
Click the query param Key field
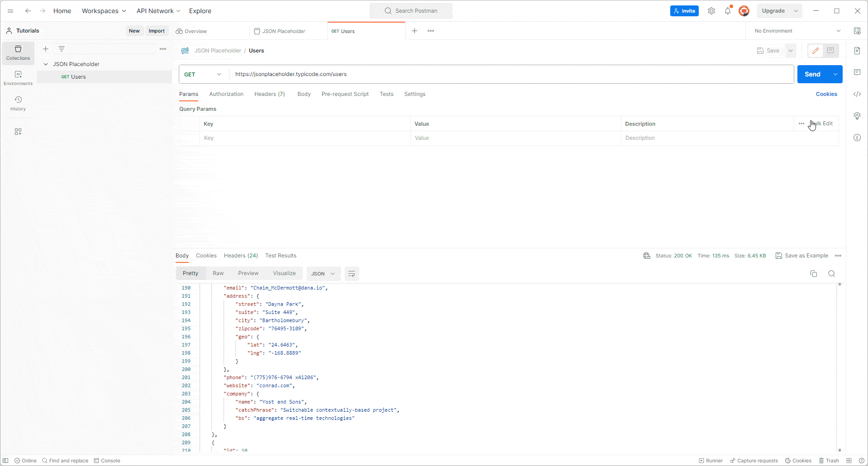[305, 138]
